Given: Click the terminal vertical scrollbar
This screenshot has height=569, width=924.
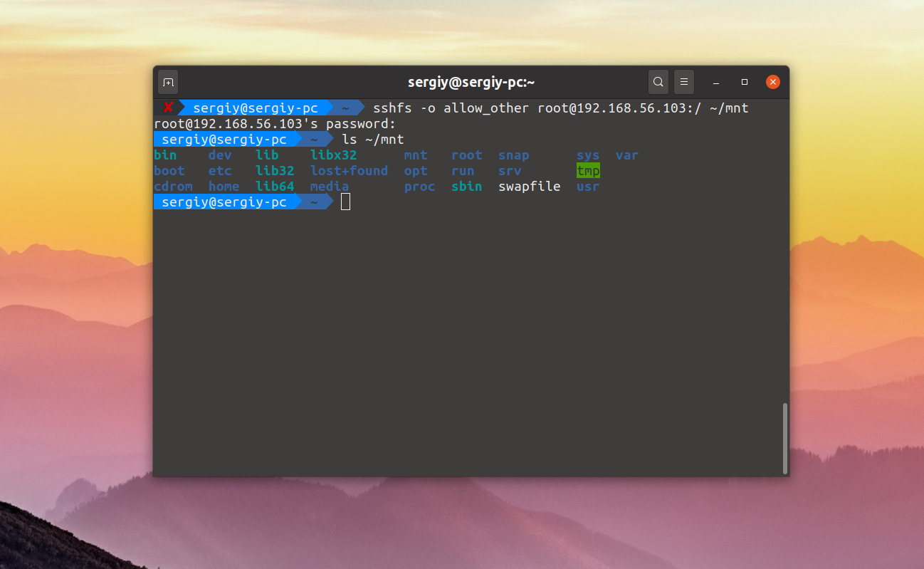Looking at the screenshot, I should [x=785, y=438].
